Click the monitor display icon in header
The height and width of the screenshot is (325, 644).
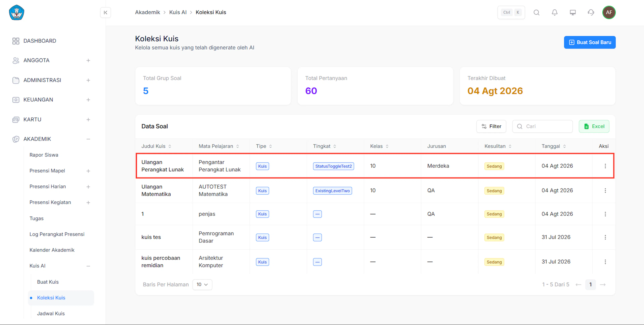coord(573,13)
